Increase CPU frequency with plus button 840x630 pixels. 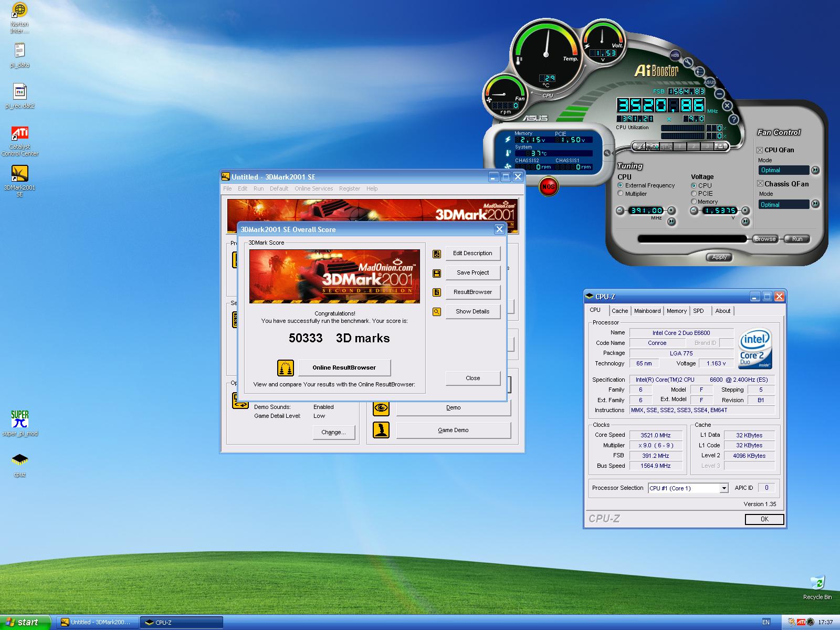(671, 211)
